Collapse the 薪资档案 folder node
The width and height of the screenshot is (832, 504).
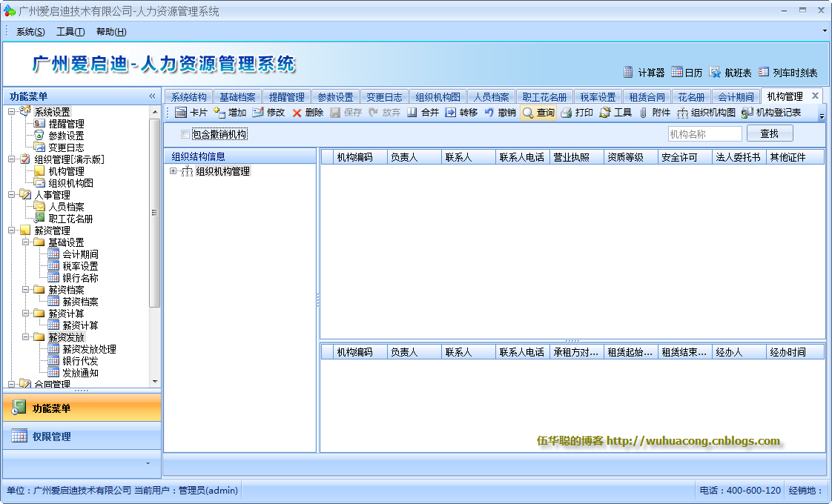point(25,289)
